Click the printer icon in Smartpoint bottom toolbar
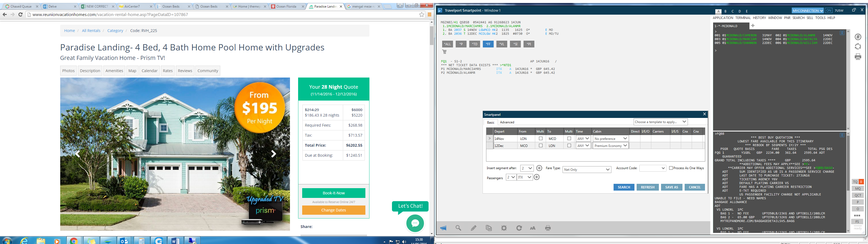Viewport: 868px width, 244px height. (548, 228)
